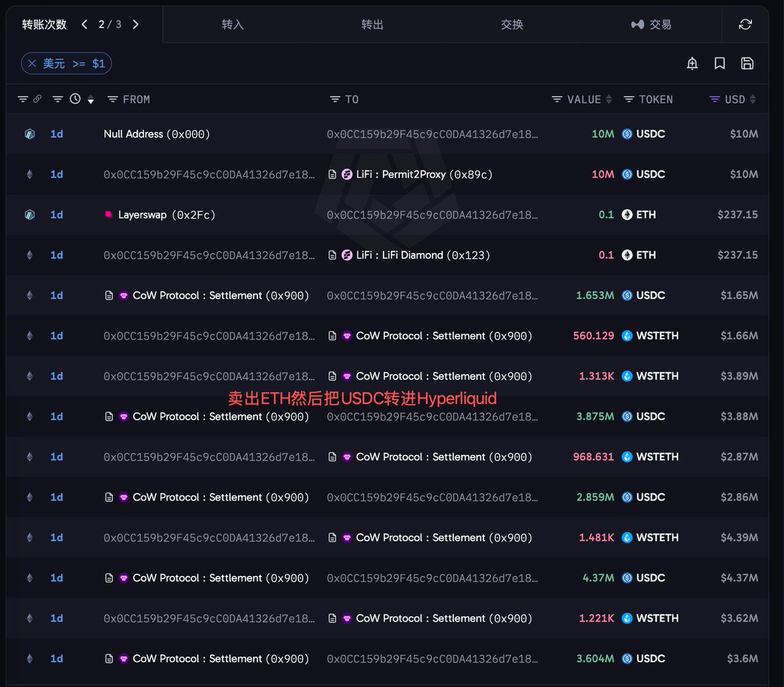Open the FROM column filter
This screenshot has width=784, height=687.
(112, 99)
